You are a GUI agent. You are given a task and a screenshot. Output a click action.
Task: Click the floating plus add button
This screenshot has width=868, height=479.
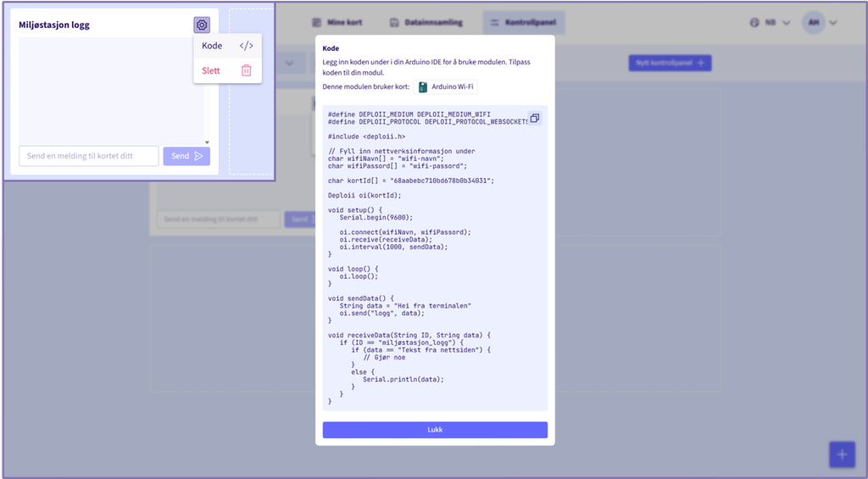point(842,454)
